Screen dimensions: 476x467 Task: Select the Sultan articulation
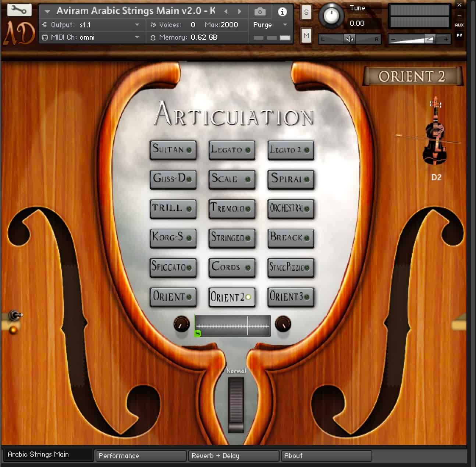click(173, 150)
